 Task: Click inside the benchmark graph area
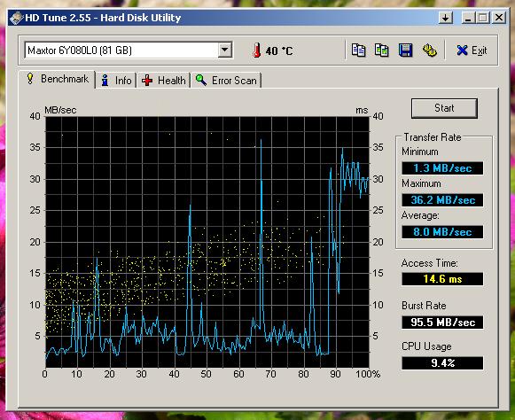pyautogui.click(x=207, y=242)
